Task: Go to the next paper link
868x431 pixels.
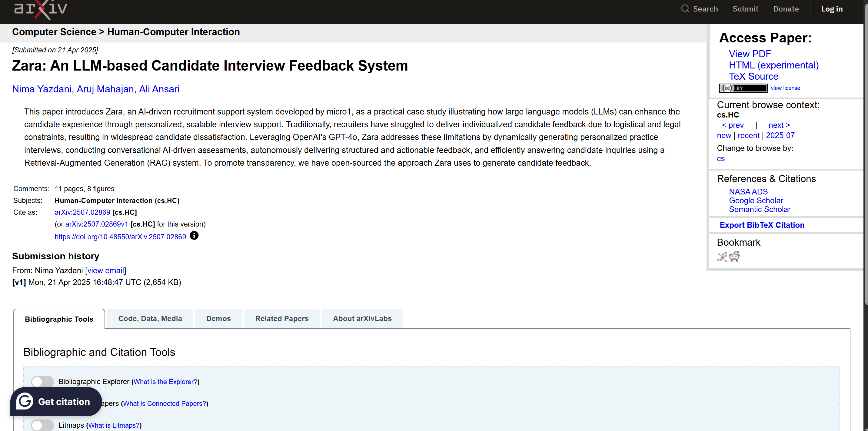Action: [x=779, y=125]
